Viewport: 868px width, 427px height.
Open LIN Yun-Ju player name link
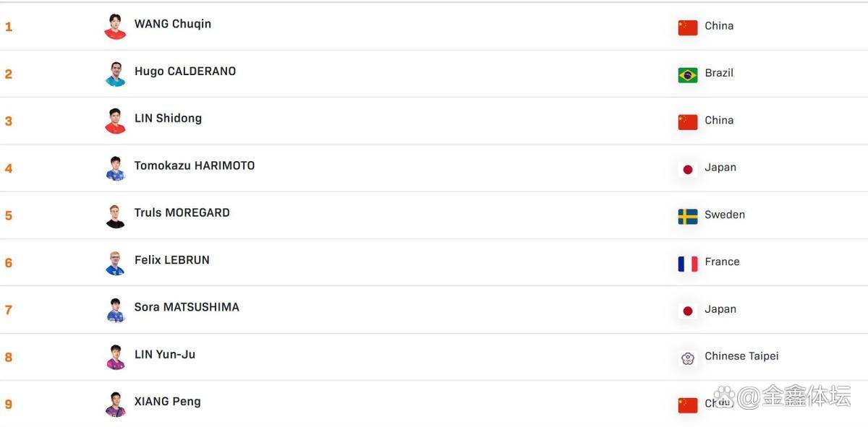click(x=164, y=355)
